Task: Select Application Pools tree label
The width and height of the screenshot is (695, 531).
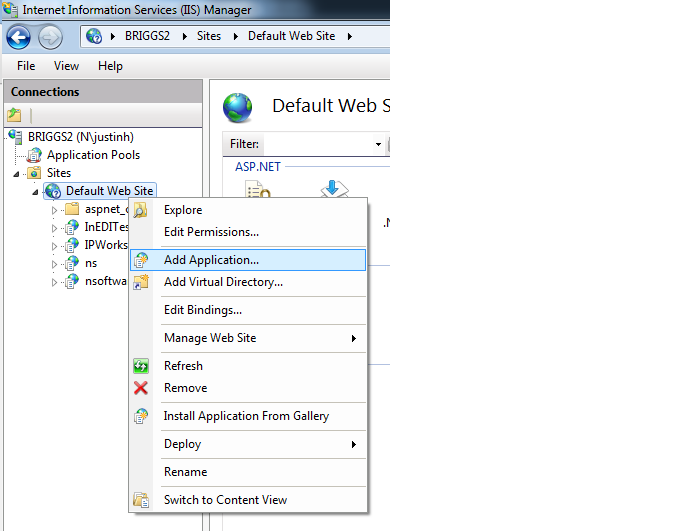Action: pyautogui.click(x=94, y=155)
